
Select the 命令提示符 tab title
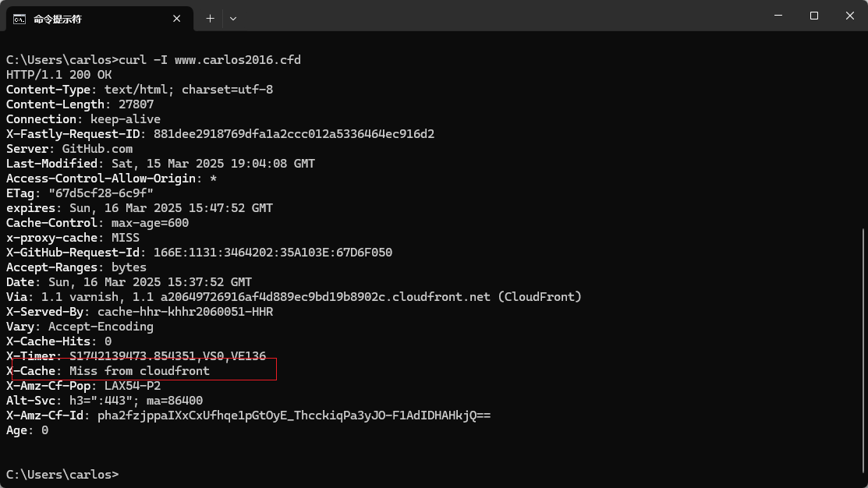(x=58, y=19)
